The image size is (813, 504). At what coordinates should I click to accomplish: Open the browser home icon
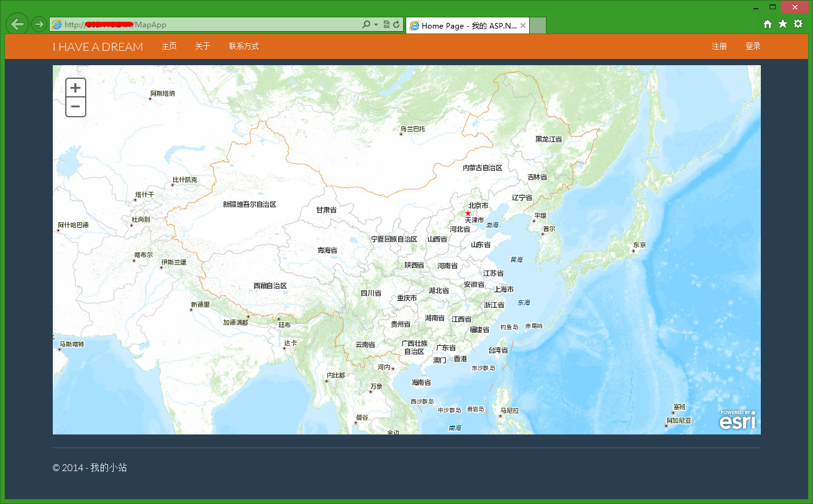(768, 24)
